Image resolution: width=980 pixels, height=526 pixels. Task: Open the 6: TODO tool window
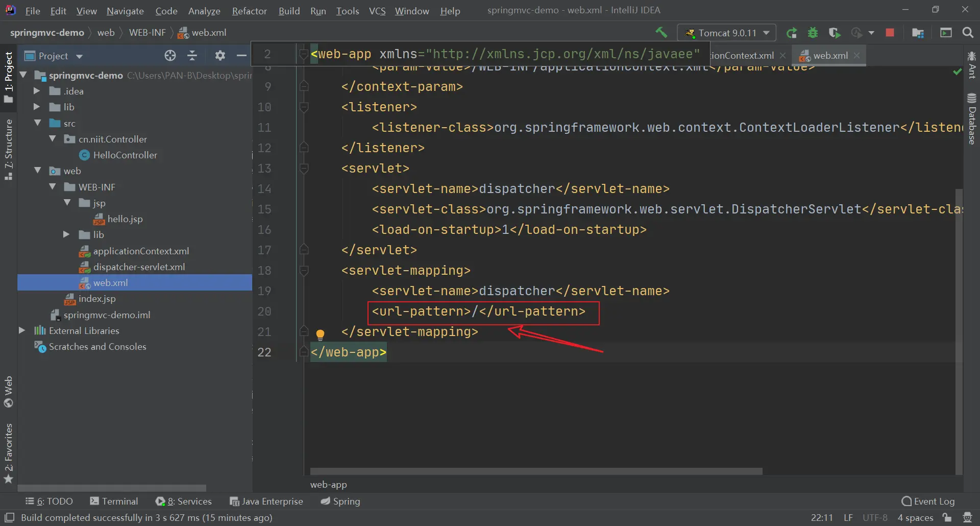(x=50, y=501)
